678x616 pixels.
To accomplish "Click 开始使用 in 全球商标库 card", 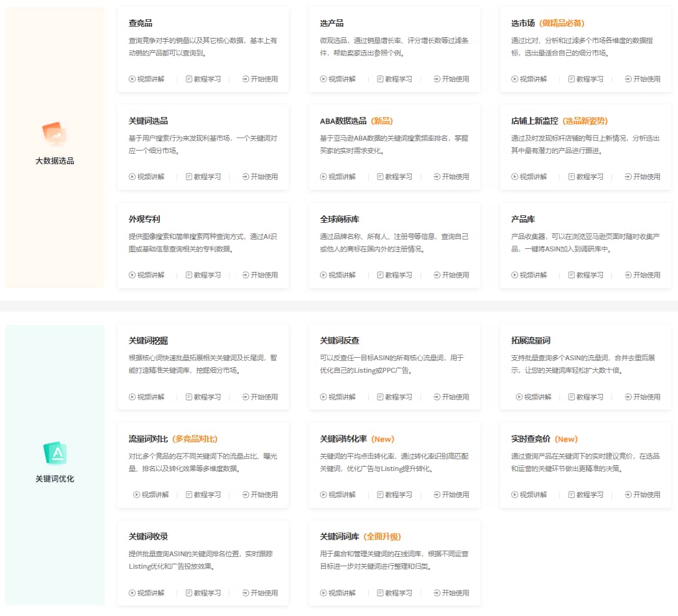I will [x=451, y=274].
